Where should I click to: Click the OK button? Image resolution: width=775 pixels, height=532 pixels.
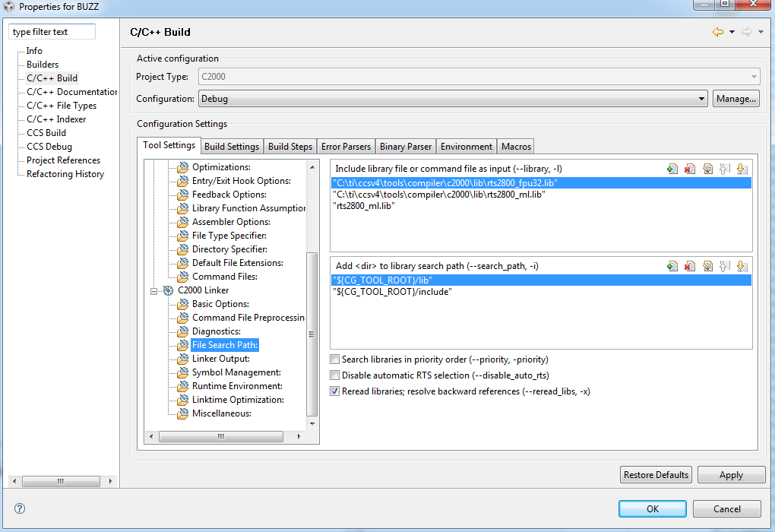(653, 508)
